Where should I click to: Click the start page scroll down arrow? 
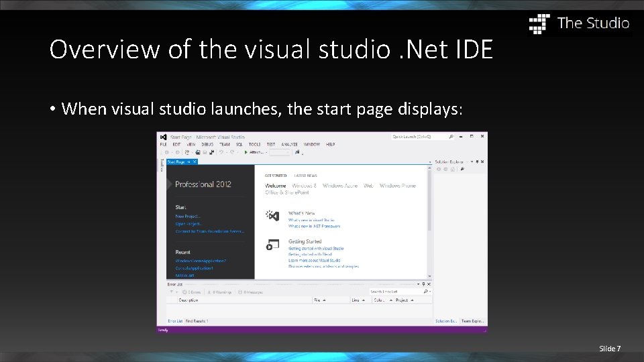429,277
